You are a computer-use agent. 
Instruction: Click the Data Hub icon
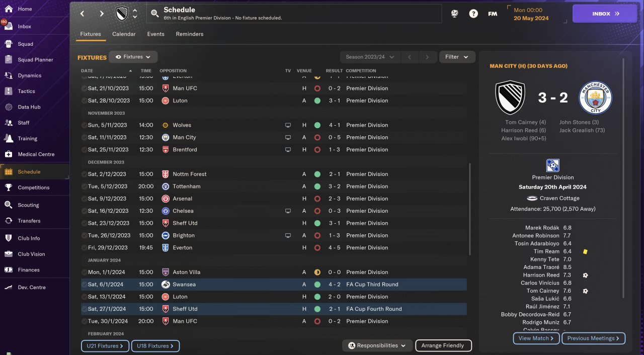pos(9,107)
